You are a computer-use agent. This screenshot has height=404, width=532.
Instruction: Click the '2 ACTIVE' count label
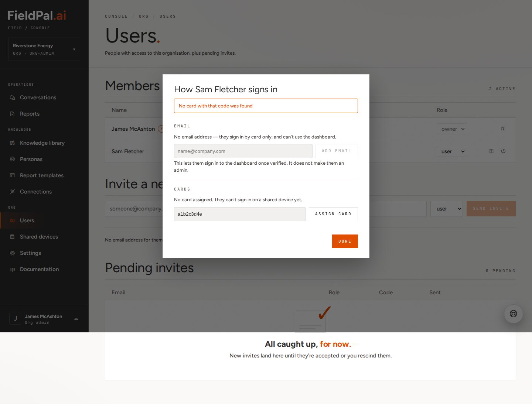pos(502,89)
